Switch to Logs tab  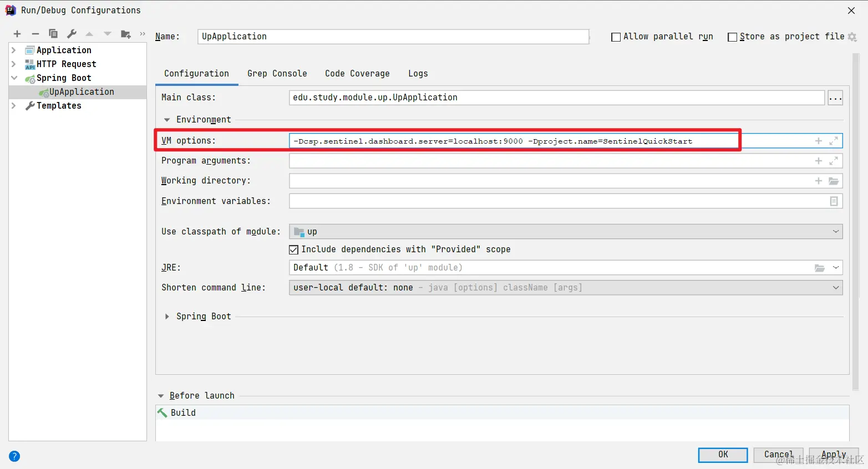tap(418, 74)
